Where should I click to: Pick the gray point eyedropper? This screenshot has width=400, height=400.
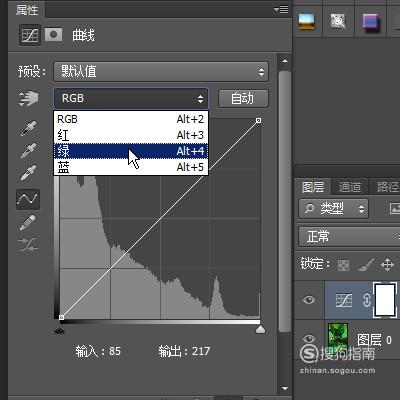tap(29, 151)
